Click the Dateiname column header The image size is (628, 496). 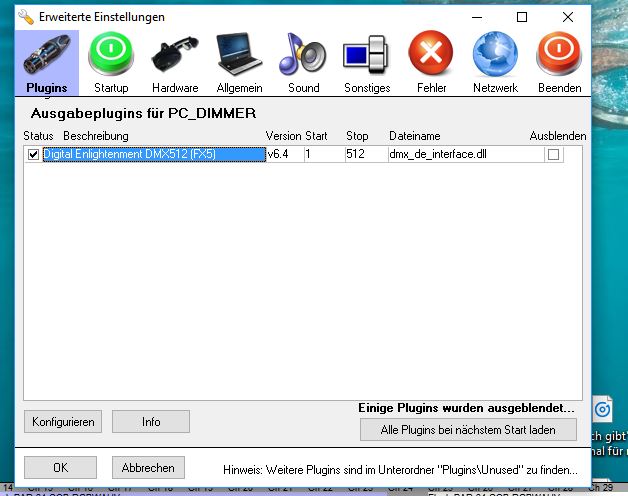(415, 136)
